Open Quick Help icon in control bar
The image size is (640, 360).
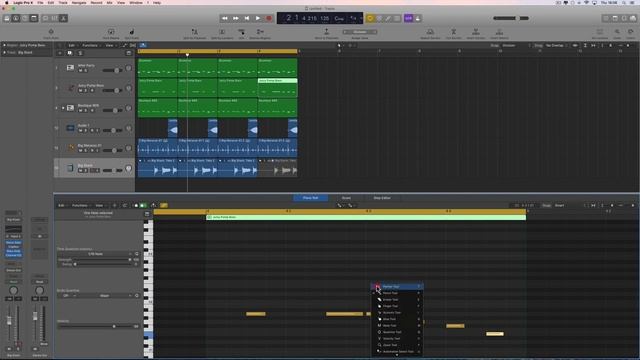tap(25, 18)
